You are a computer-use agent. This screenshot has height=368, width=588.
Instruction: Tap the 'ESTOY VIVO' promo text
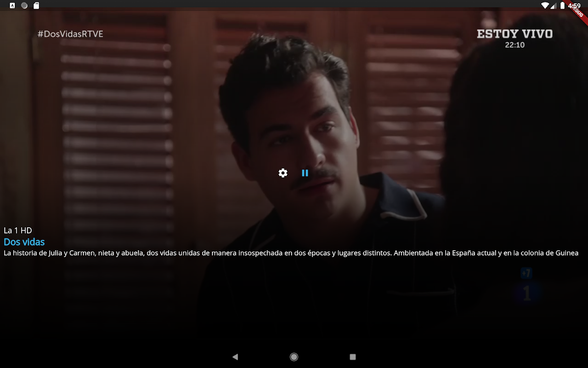point(515,34)
